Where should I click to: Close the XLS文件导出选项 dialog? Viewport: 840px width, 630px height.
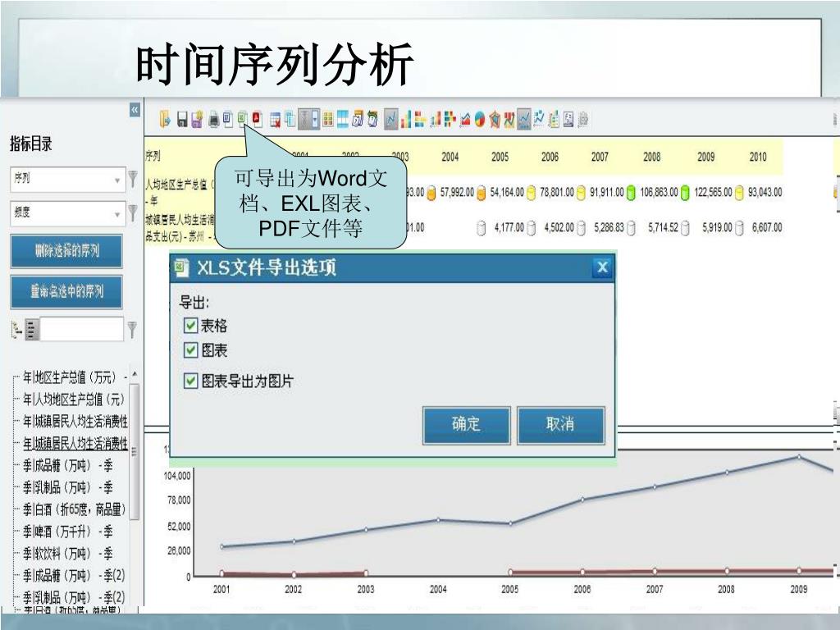click(x=602, y=267)
